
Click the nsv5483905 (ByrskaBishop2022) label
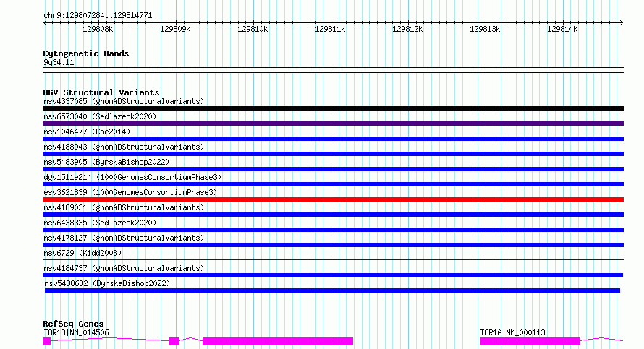pyautogui.click(x=106, y=162)
